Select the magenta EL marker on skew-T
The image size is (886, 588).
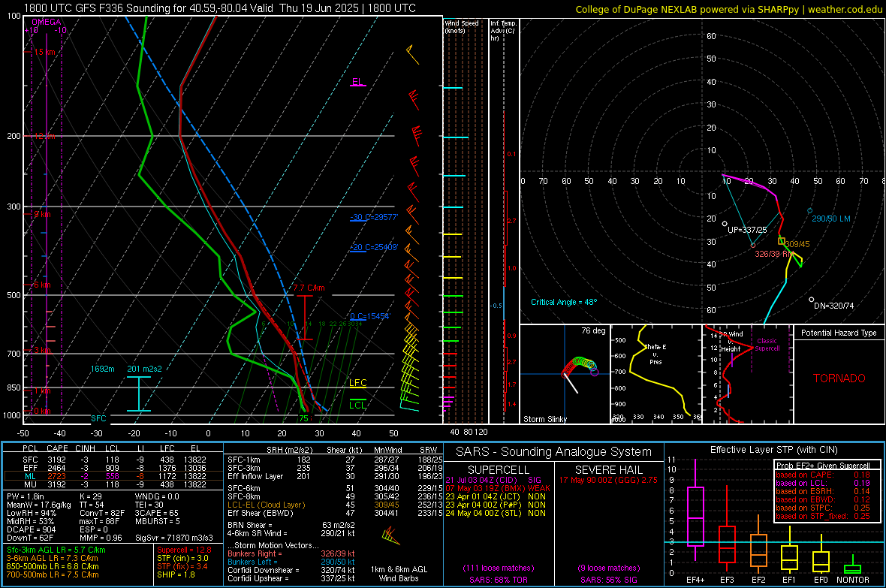(x=357, y=82)
